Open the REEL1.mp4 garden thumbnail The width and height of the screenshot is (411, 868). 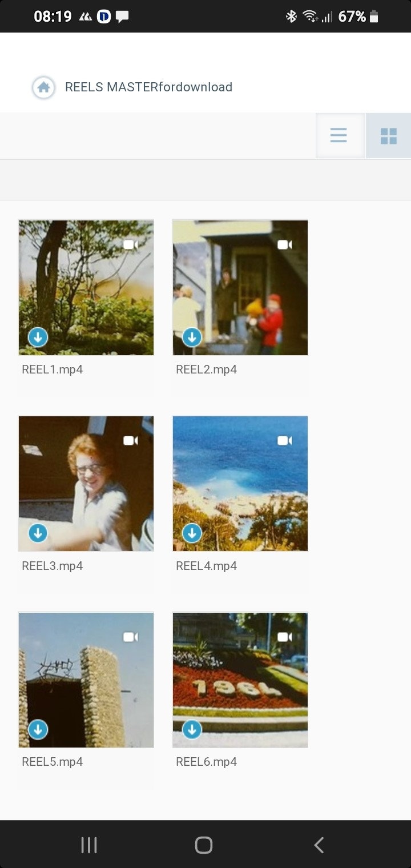point(86,288)
